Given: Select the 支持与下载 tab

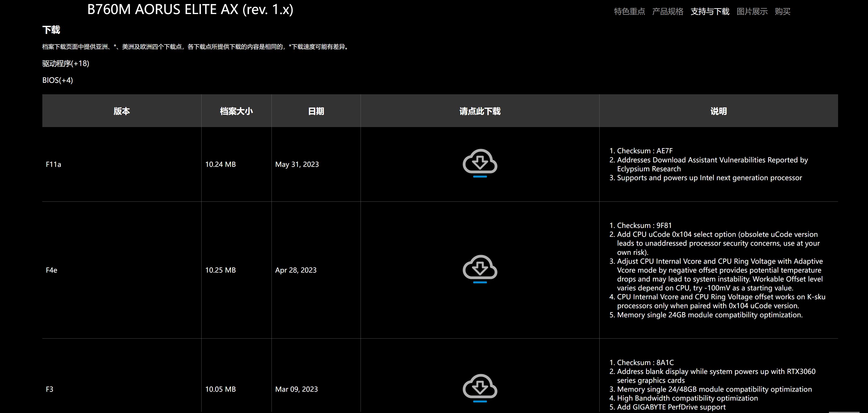Looking at the screenshot, I should 710,11.
